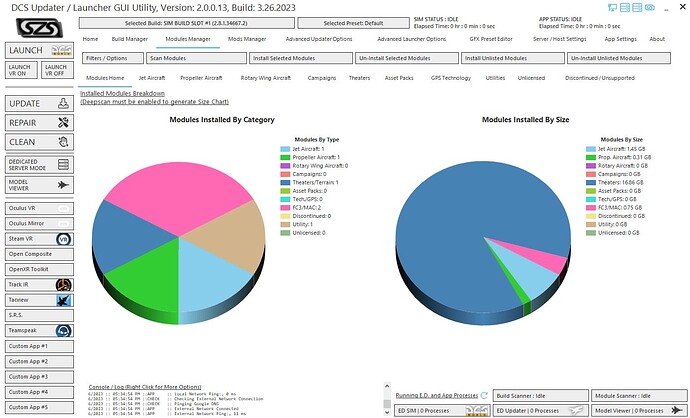Expand the Filters / Options panel

pyautogui.click(x=113, y=58)
